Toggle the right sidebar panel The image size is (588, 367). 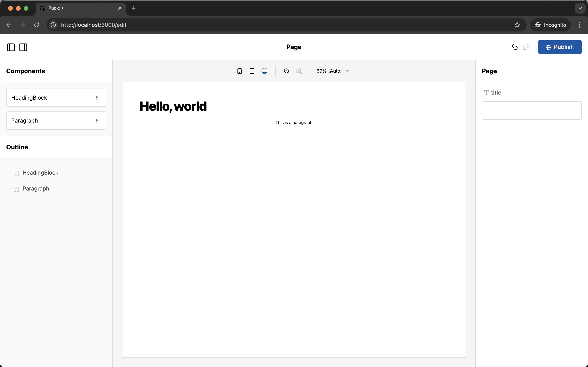23,47
